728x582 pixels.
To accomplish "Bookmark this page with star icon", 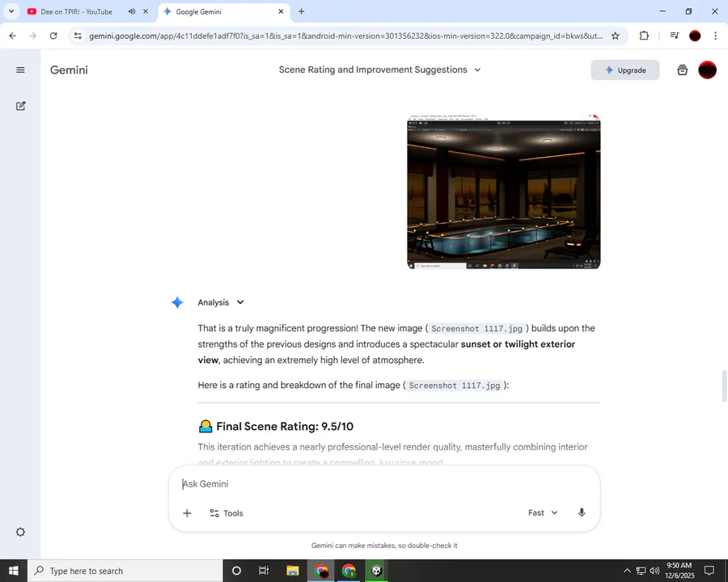I will point(616,36).
